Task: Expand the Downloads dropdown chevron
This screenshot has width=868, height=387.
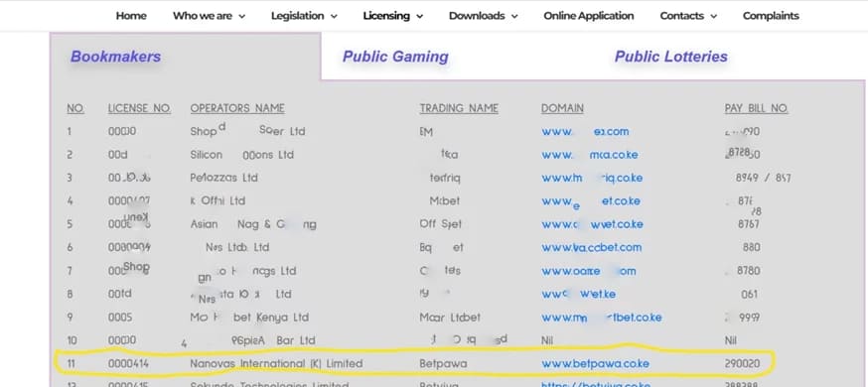Action: click(x=514, y=17)
